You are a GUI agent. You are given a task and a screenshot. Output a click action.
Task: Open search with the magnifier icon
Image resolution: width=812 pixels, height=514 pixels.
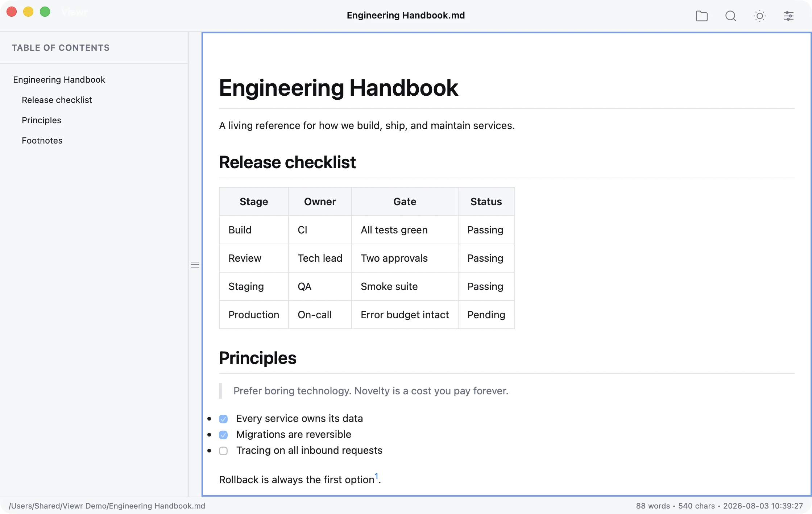(x=730, y=16)
